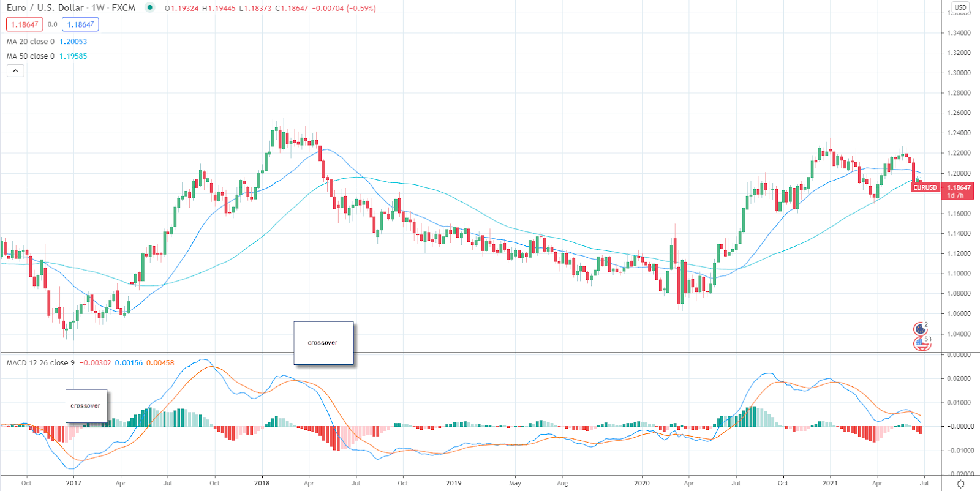The width and height of the screenshot is (980, 491).
Task: Click the MACD value 0.00156
Action: (129, 363)
